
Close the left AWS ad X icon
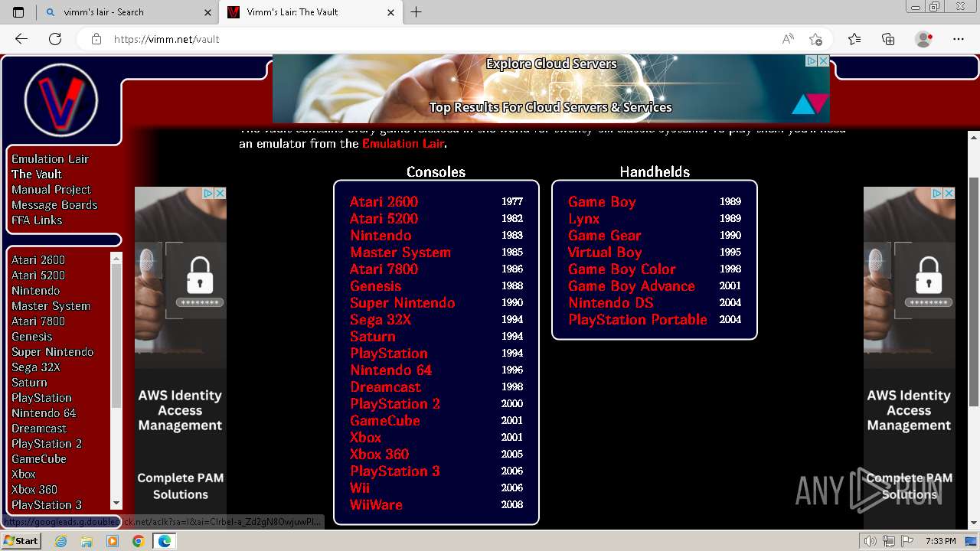pos(220,194)
